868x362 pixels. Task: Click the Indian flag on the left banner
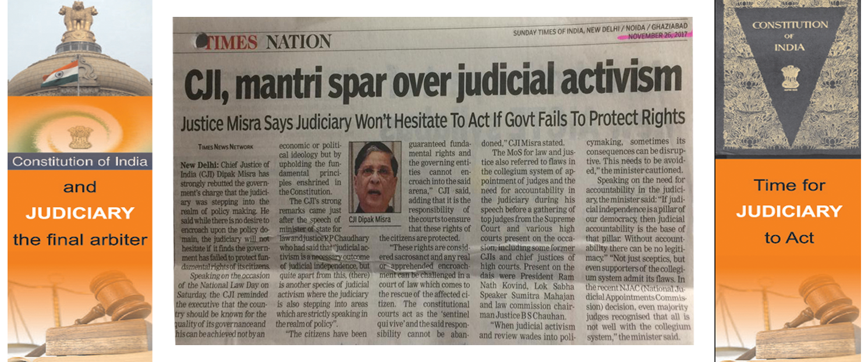click(x=61, y=74)
